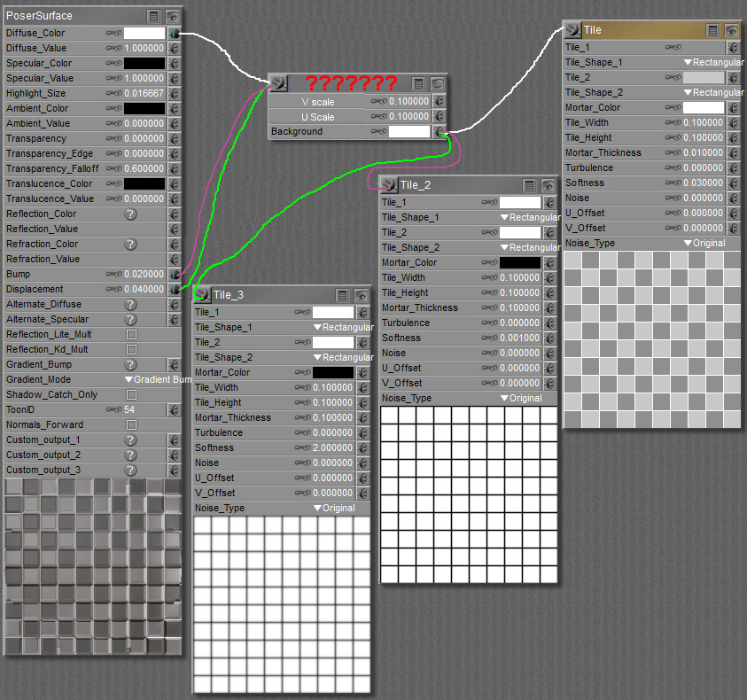This screenshot has width=747, height=700.
Task: Open Noise_Type dropdown in Tile_2 node
Action: tap(521, 398)
